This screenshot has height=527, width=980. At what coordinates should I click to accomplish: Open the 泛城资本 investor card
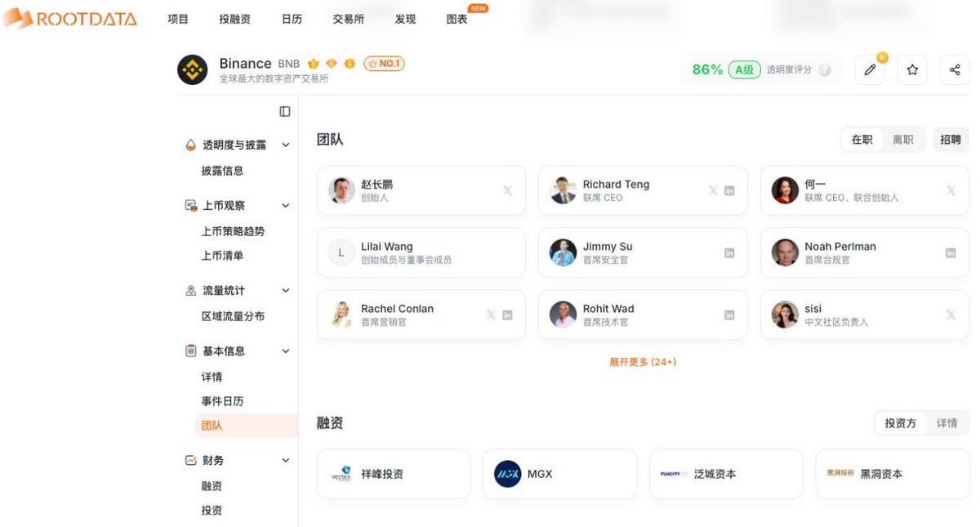(726, 474)
